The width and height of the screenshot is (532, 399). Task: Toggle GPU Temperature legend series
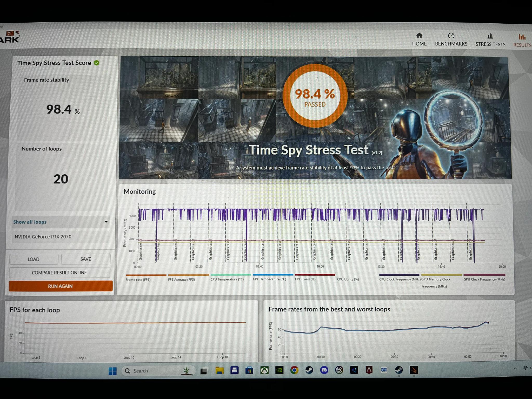272,277
